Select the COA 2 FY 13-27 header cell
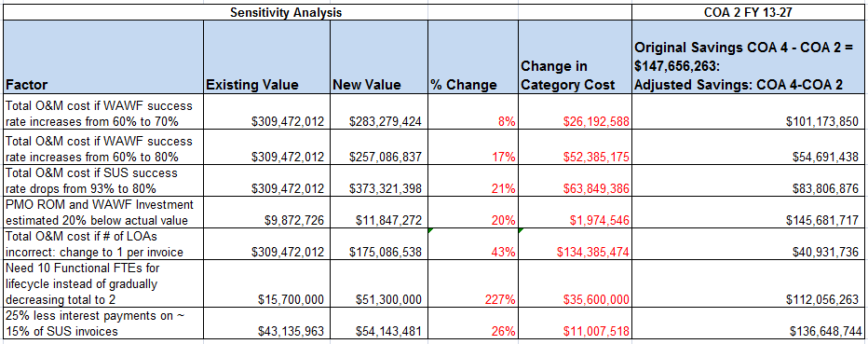Image resolution: width=868 pixels, height=344 pixels. (750, 10)
